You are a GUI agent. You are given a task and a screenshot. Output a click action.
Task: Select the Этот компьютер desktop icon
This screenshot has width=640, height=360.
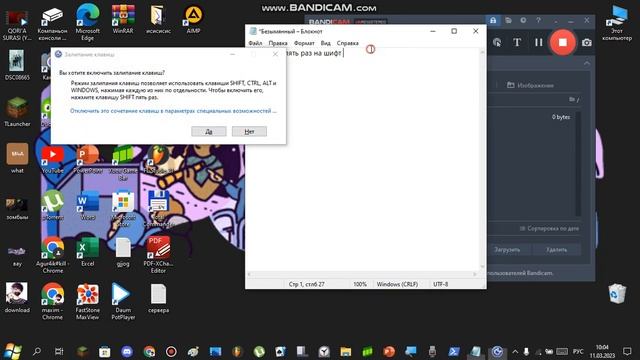click(617, 23)
